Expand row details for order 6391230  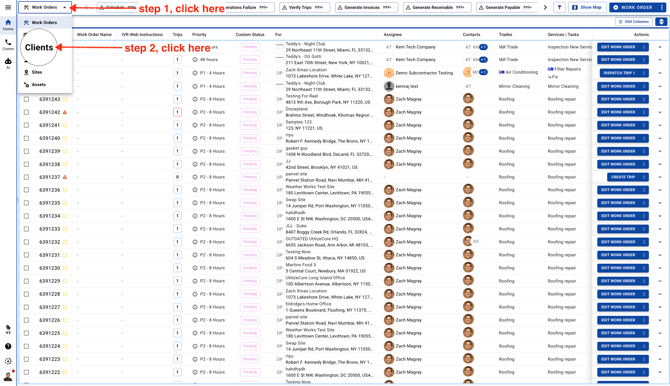pyautogui.click(x=660, y=268)
